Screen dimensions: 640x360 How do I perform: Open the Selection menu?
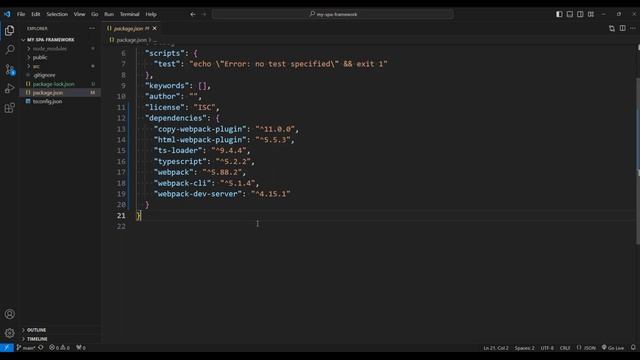tap(57, 14)
